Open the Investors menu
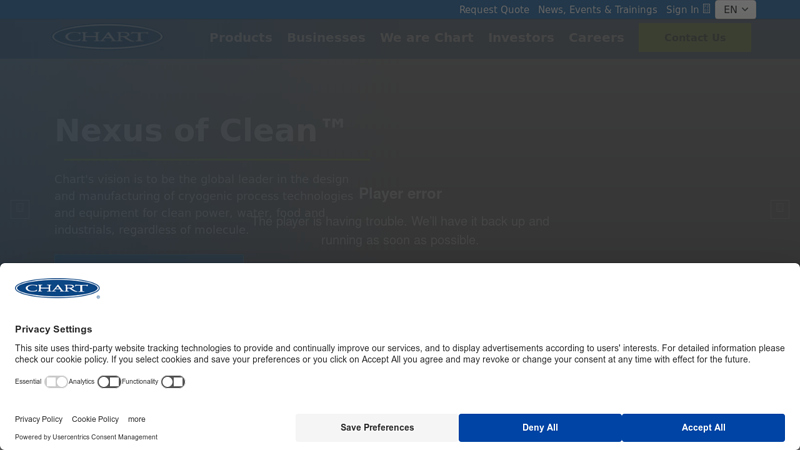 (521, 38)
